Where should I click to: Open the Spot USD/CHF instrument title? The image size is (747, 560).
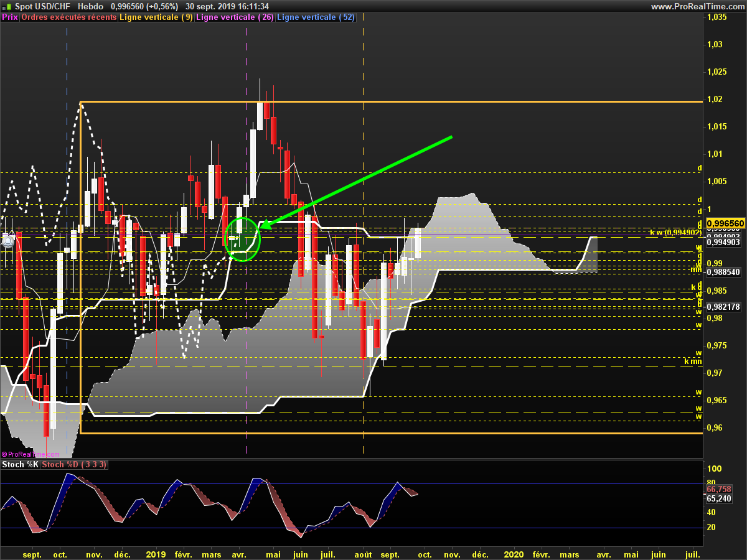click(x=44, y=6)
